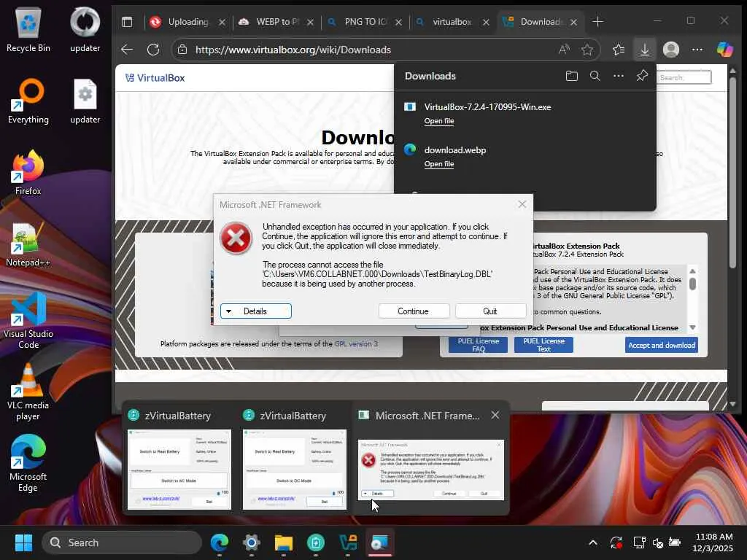Open the Recycle Bin desktop icon

point(28,29)
